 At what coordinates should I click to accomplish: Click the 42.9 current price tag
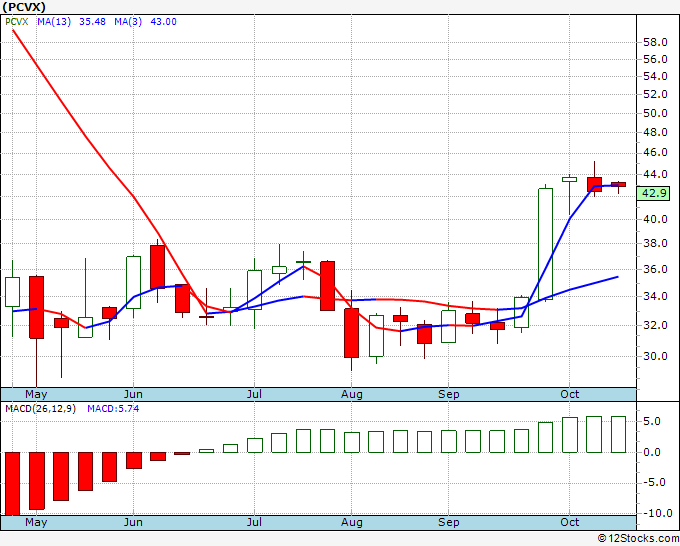coord(654,193)
